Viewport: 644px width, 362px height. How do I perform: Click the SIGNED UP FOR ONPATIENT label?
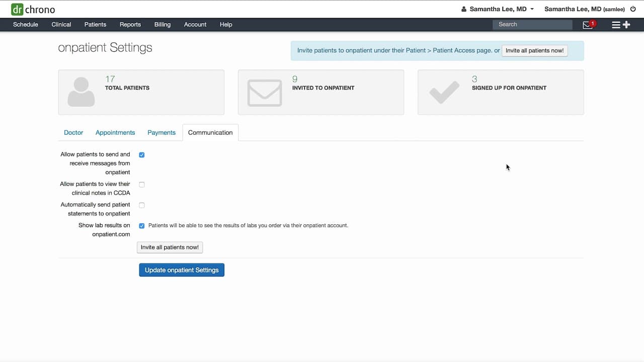click(509, 88)
